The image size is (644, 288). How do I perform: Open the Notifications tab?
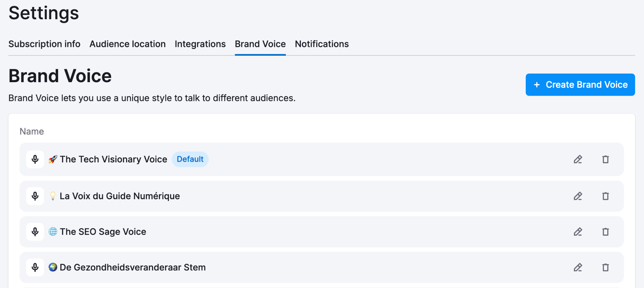pyautogui.click(x=321, y=44)
